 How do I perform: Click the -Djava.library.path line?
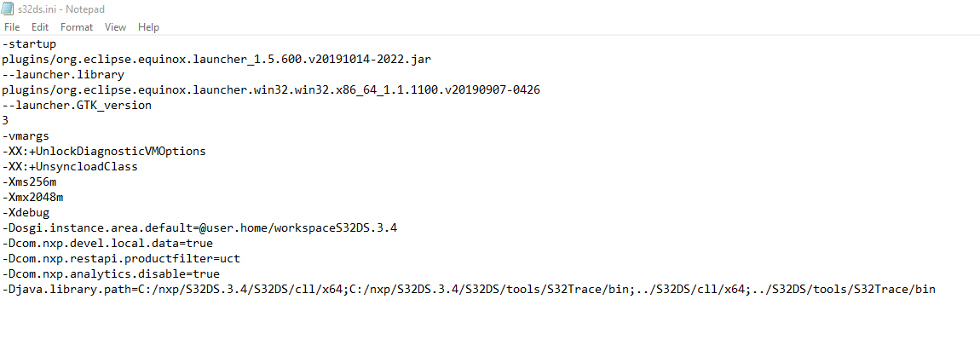469,290
